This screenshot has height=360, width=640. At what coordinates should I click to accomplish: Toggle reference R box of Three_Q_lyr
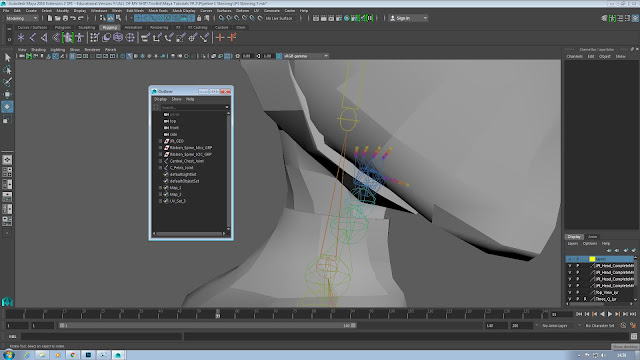(x=585, y=299)
